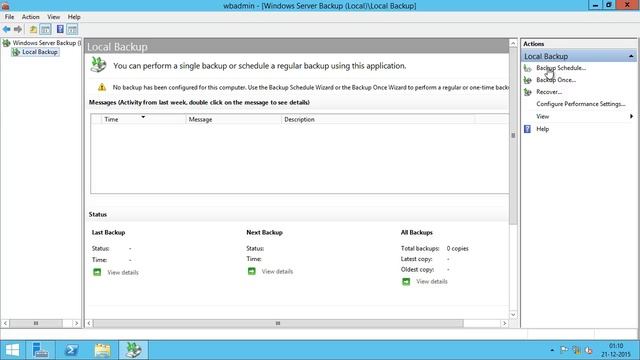
Task: Click main pane horizontal scrollbar left arrow
Action: click(x=89, y=323)
